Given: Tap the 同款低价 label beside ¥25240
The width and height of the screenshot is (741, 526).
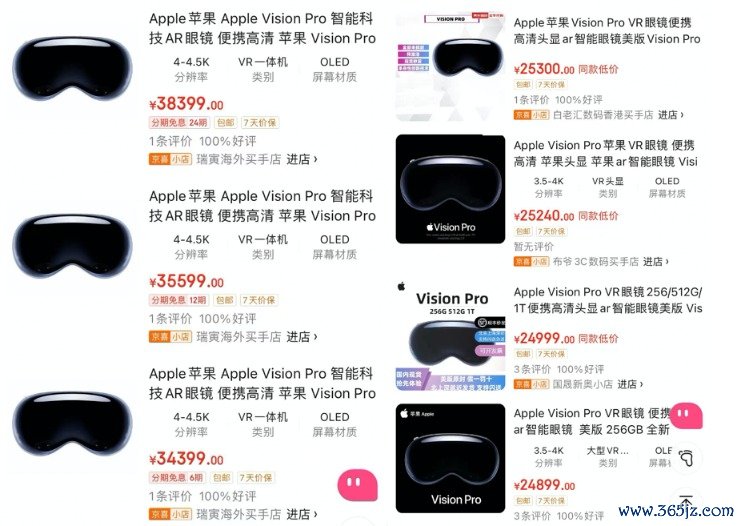Looking at the screenshot, I should [598, 216].
